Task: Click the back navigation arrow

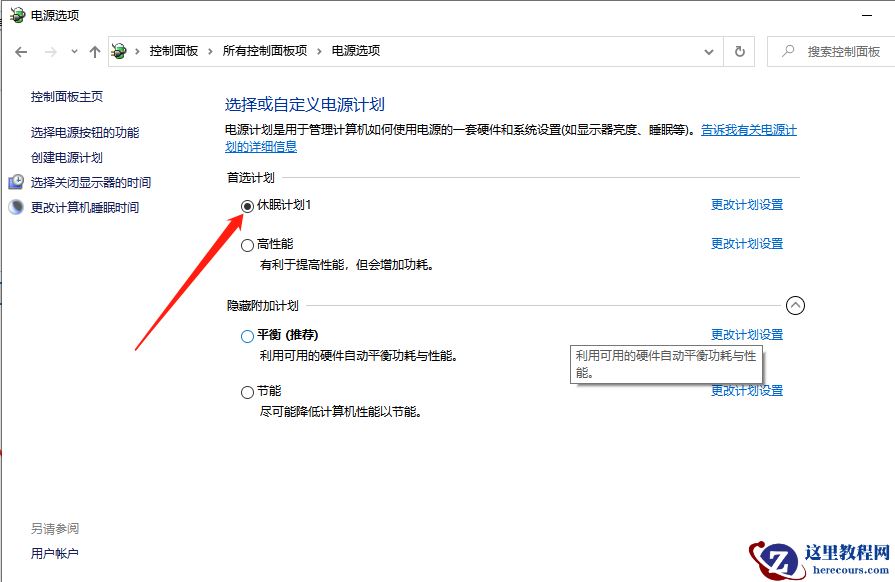Action: tap(21, 51)
